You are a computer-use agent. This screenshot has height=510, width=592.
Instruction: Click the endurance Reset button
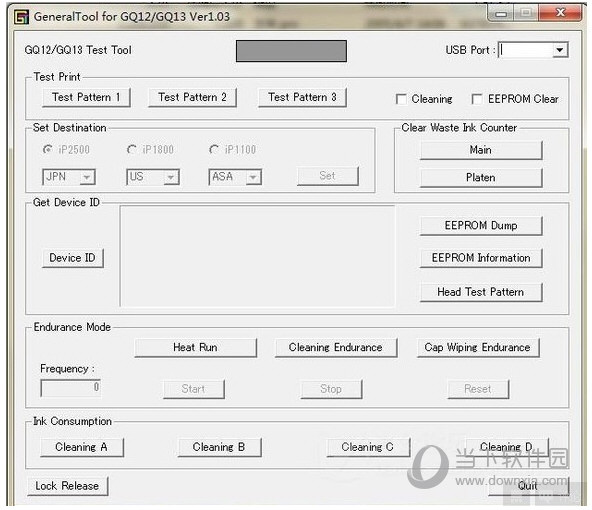click(478, 389)
